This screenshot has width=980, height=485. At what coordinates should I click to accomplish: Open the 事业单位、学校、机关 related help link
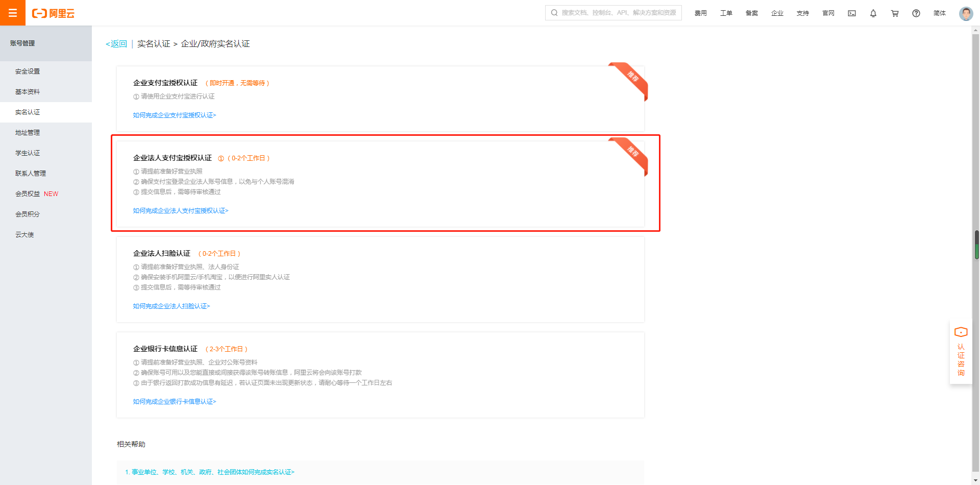coord(210,472)
